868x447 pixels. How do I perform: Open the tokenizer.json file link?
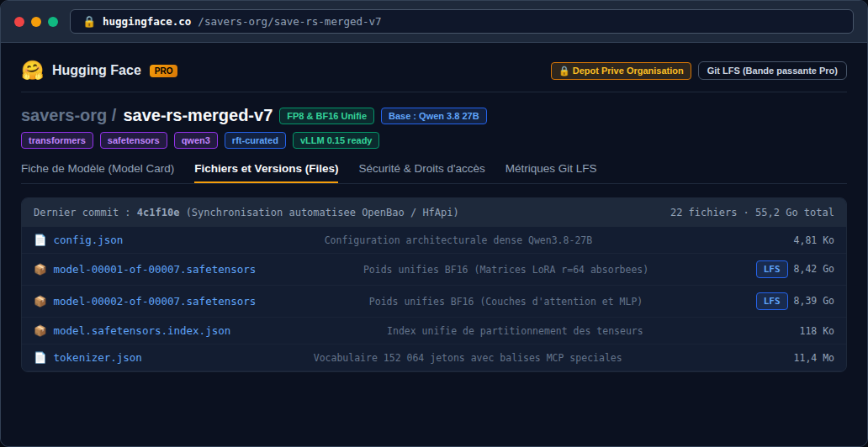98,357
